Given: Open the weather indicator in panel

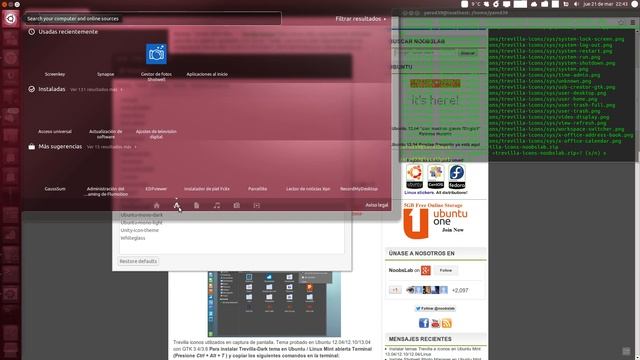Looking at the screenshot, I should click(476, 4).
